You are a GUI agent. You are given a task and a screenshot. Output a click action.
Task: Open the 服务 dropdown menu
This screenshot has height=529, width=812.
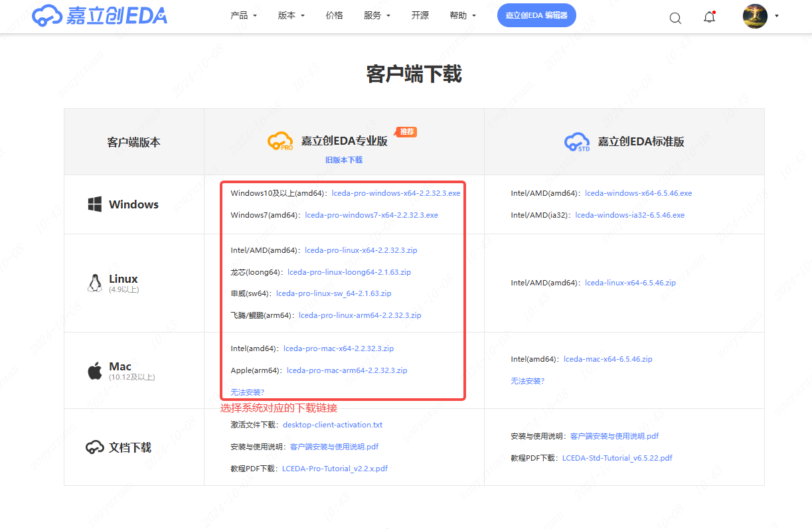point(377,16)
